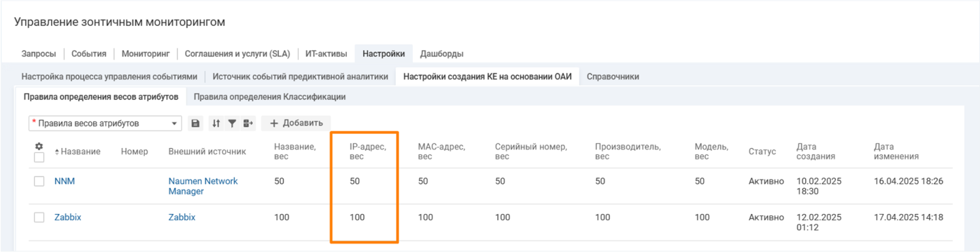980x252 pixels.
Task: Open table column settings gear icon
Action: pyautogui.click(x=39, y=146)
